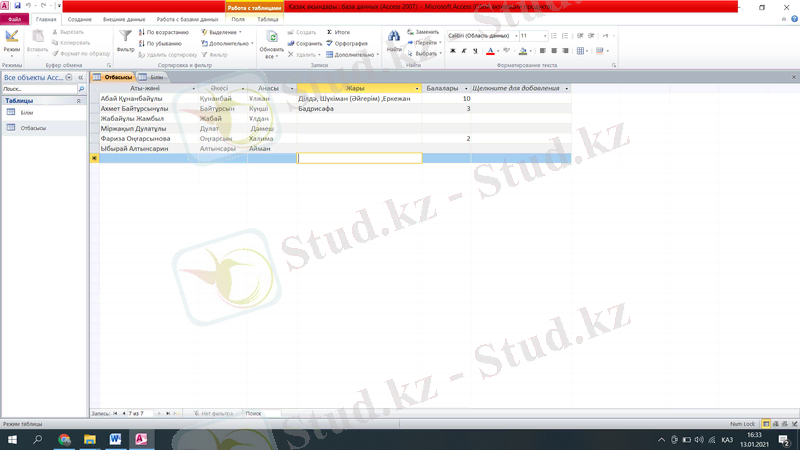Sort descending with По убыванию
The image size is (800, 450).
coord(160,43)
